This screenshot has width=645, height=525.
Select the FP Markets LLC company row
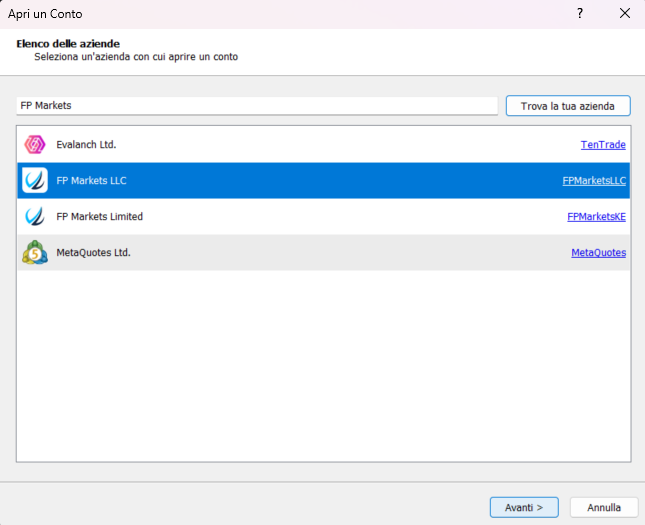tap(300, 181)
